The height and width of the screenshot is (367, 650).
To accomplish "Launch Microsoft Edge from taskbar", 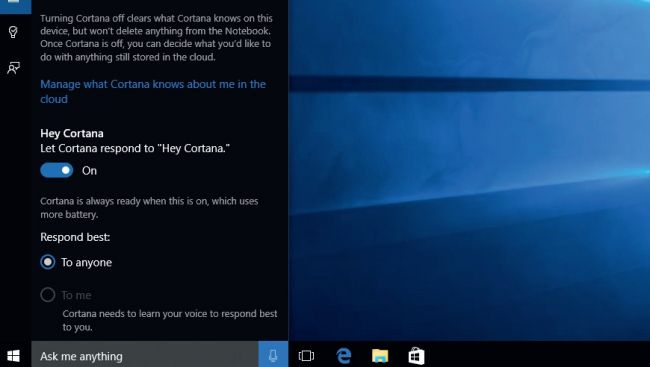I will (x=344, y=356).
